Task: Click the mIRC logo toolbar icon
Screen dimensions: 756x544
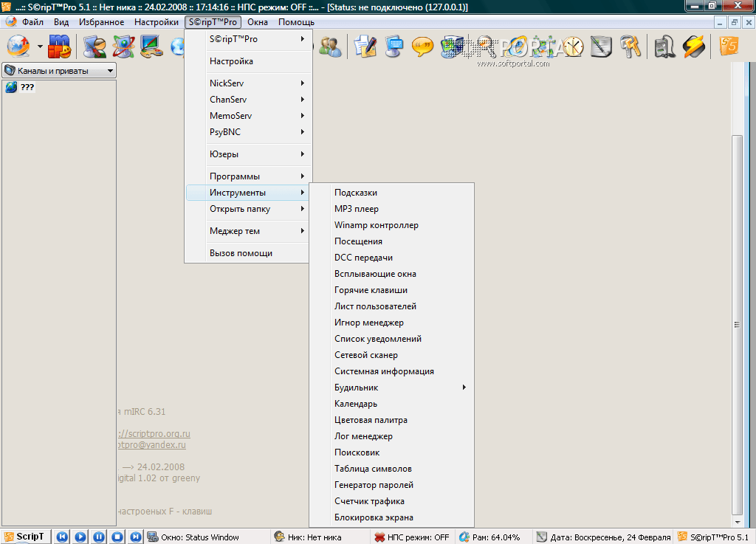Action: click(60, 47)
